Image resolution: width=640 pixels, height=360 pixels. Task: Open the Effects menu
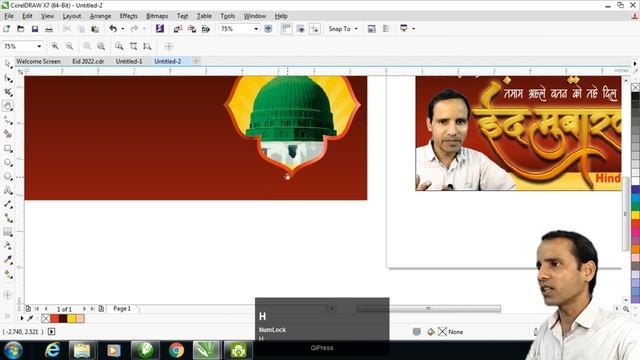point(128,16)
